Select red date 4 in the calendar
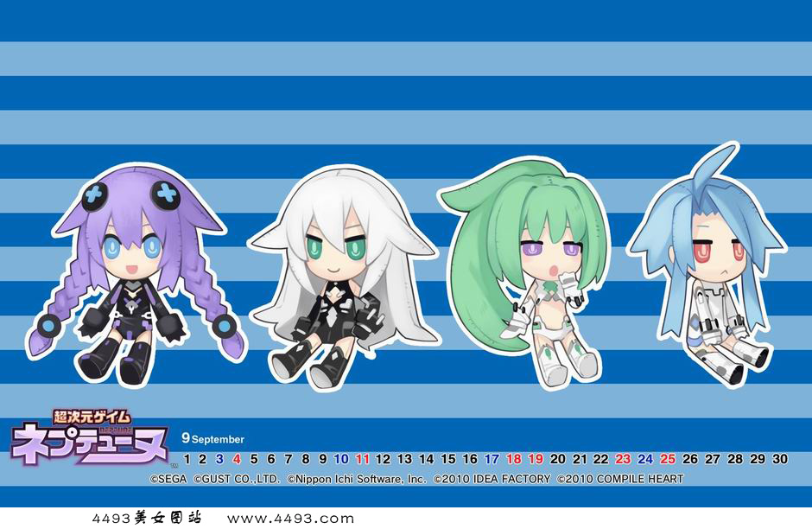 tap(237, 459)
